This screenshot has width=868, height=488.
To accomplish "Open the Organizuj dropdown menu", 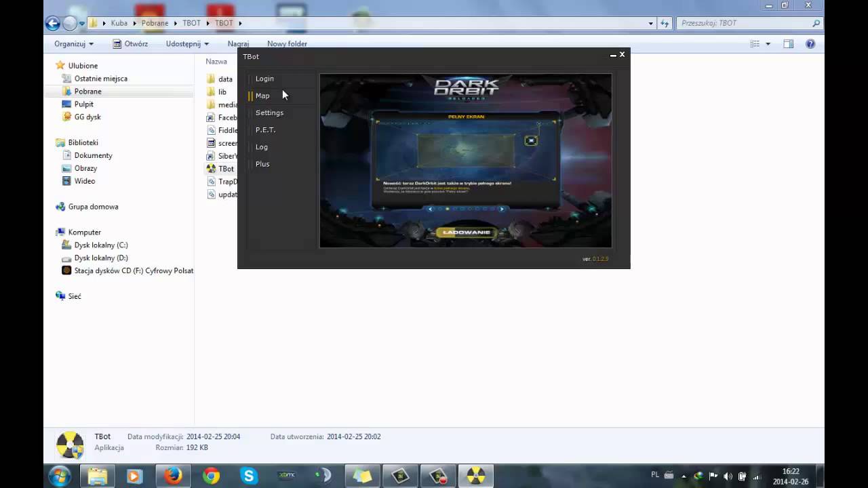I will pos(74,44).
